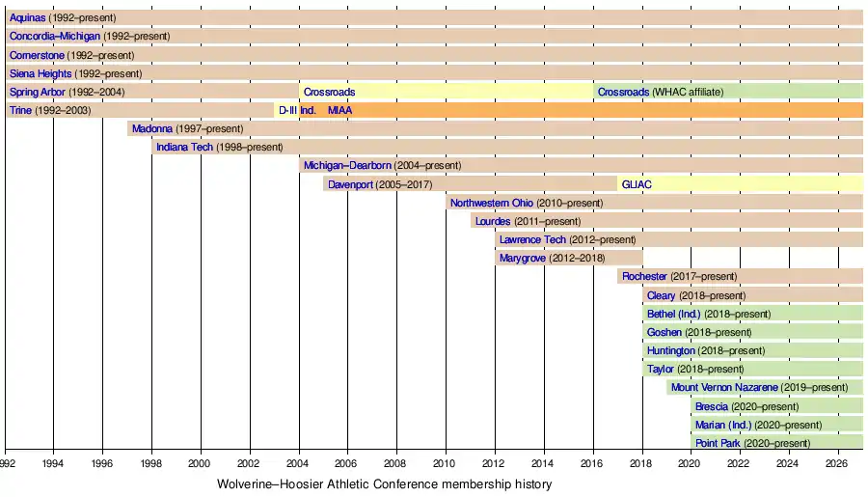Screen dimensions: 868x497
Task: Click the 2020 year label on axis
Action: pyautogui.click(x=691, y=462)
